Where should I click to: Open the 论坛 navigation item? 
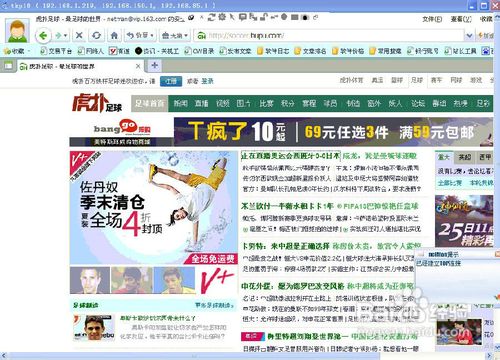pos(418,103)
